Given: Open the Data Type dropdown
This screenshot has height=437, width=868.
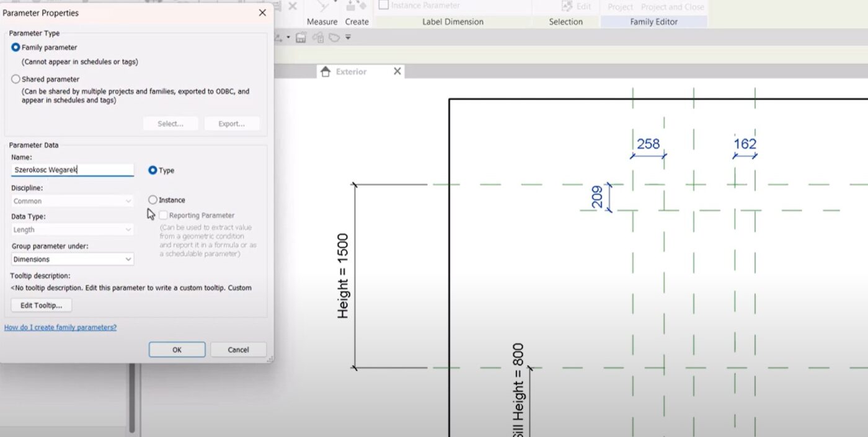Looking at the screenshot, I should click(73, 230).
